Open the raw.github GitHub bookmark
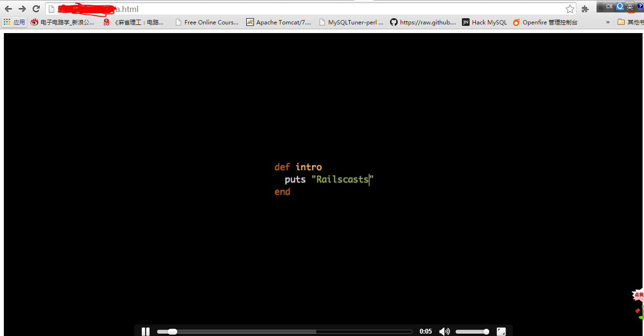This screenshot has height=336, width=644. pos(424,22)
